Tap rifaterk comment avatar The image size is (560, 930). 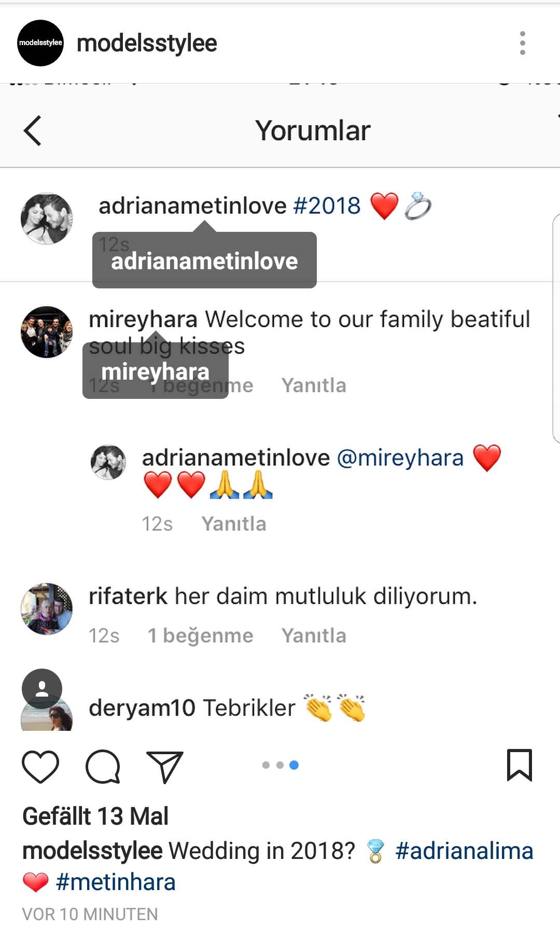[x=47, y=609]
